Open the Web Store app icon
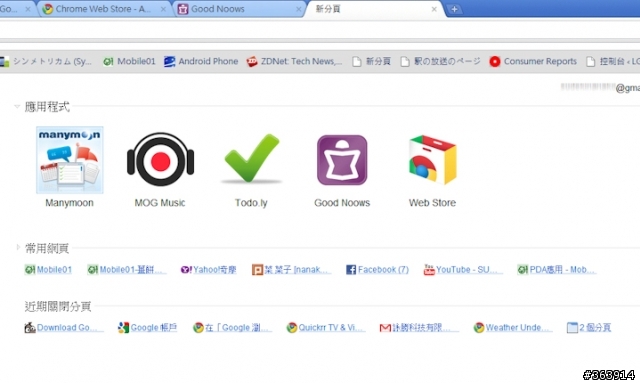640x383 pixels. point(433,160)
